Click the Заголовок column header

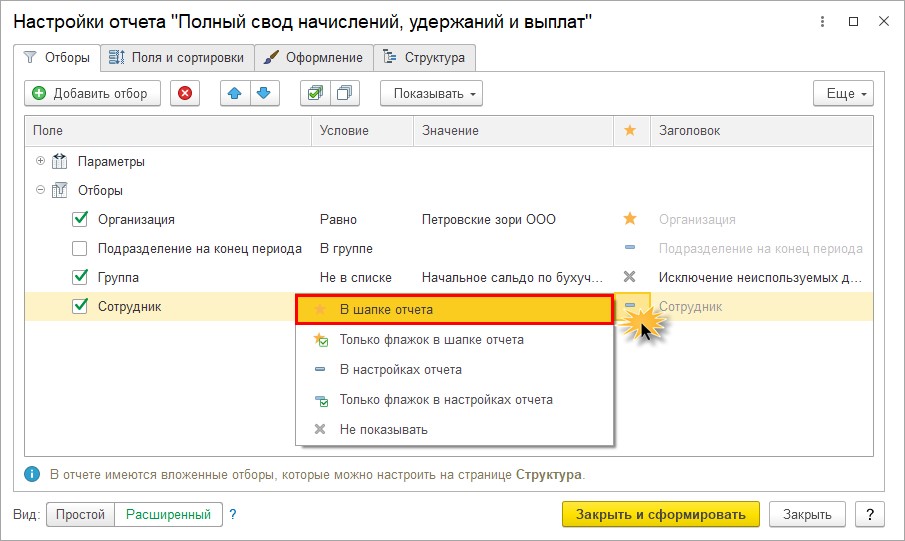(x=761, y=130)
